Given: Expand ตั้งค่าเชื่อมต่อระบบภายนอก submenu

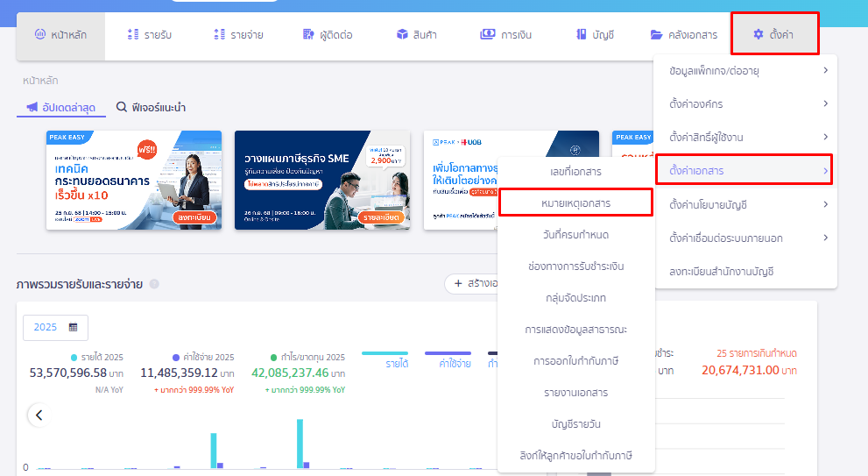Looking at the screenshot, I should tap(746, 238).
